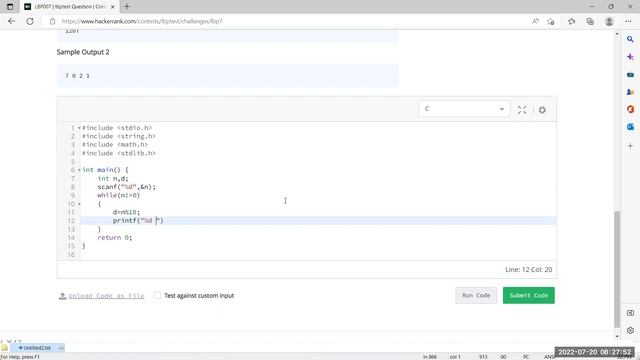This screenshot has height=360, width=640.
Task: Open the C language dropdown
Action: [x=464, y=109]
